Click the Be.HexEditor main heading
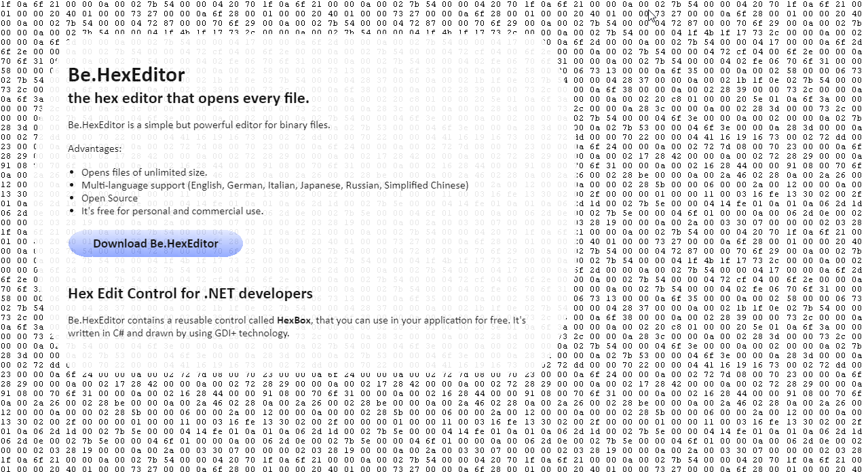This screenshot has height=472, width=868. pyautogui.click(x=126, y=75)
